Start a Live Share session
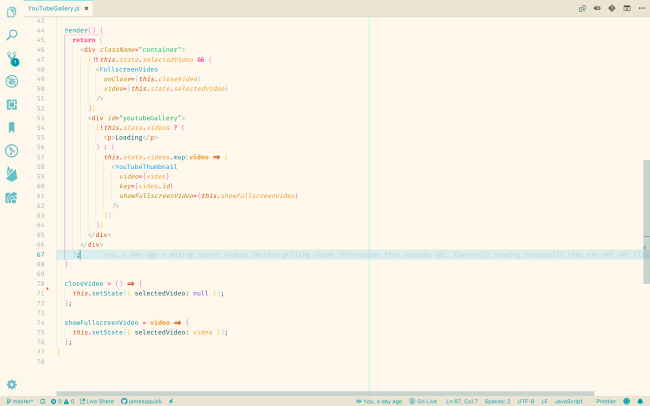The height and width of the screenshot is (406, 650). [96, 401]
